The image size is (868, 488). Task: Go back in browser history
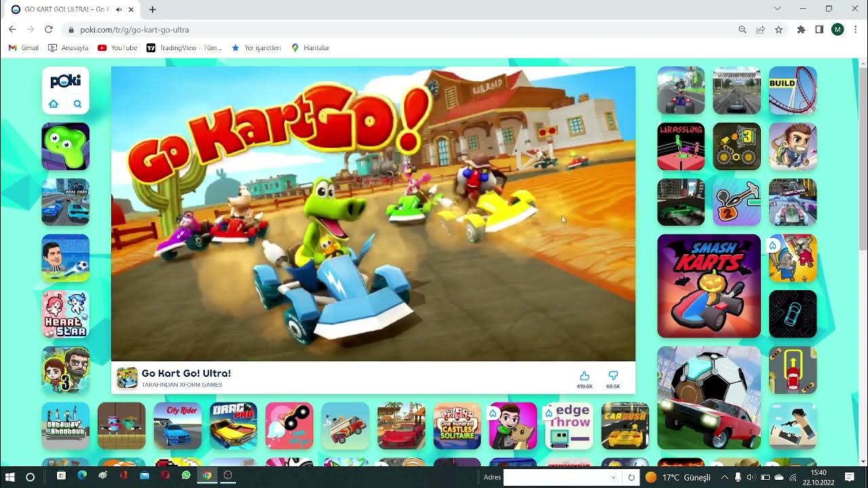[x=12, y=29]
